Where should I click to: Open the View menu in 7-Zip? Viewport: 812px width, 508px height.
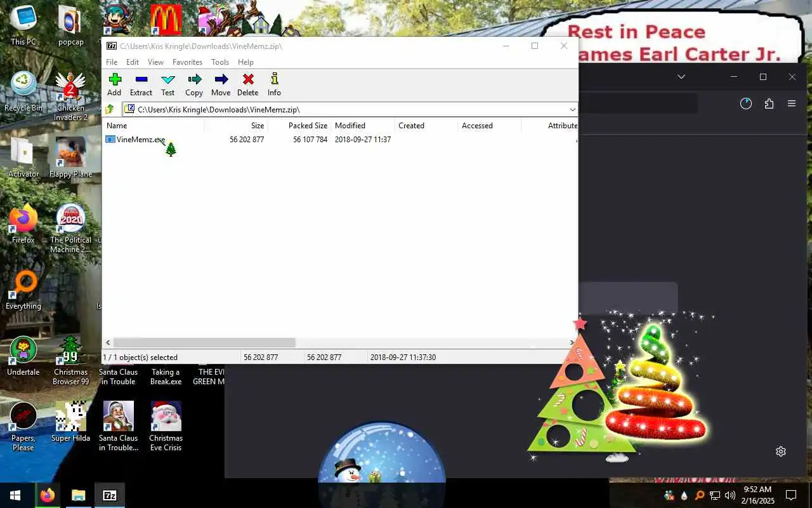point(155,62)
